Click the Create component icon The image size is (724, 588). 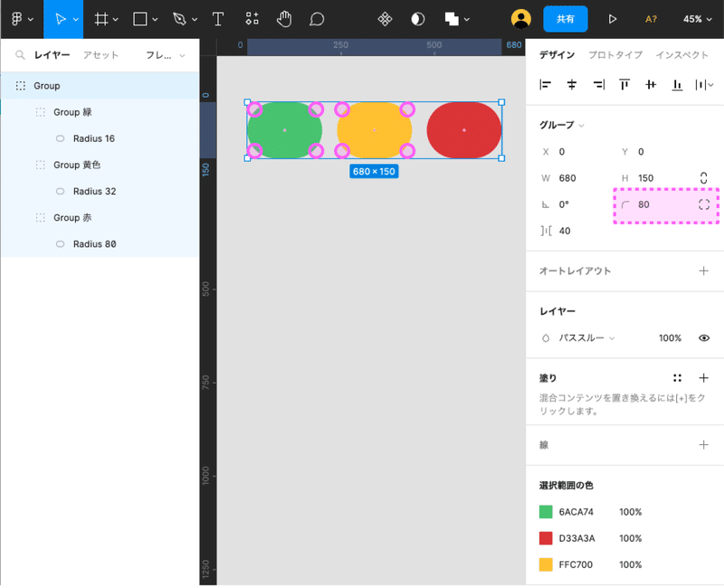point(385,19)
